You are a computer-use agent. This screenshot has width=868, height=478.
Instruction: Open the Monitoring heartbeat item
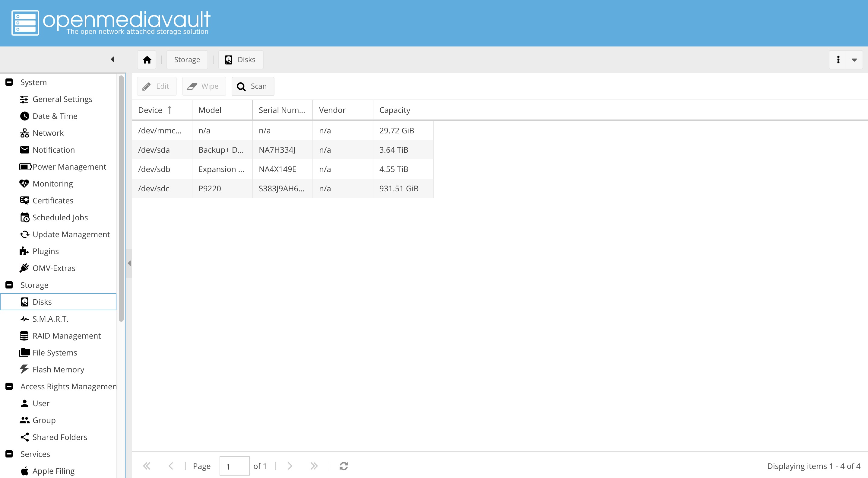(52, 183)
